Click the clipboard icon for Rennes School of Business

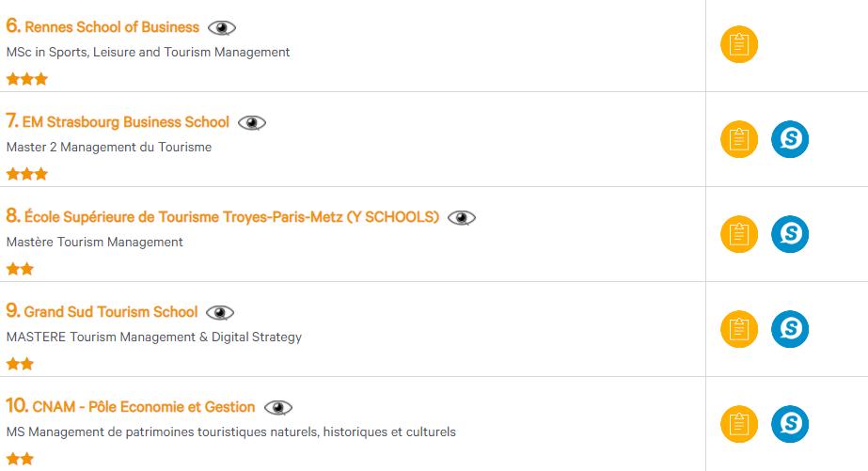pos(738,45)
